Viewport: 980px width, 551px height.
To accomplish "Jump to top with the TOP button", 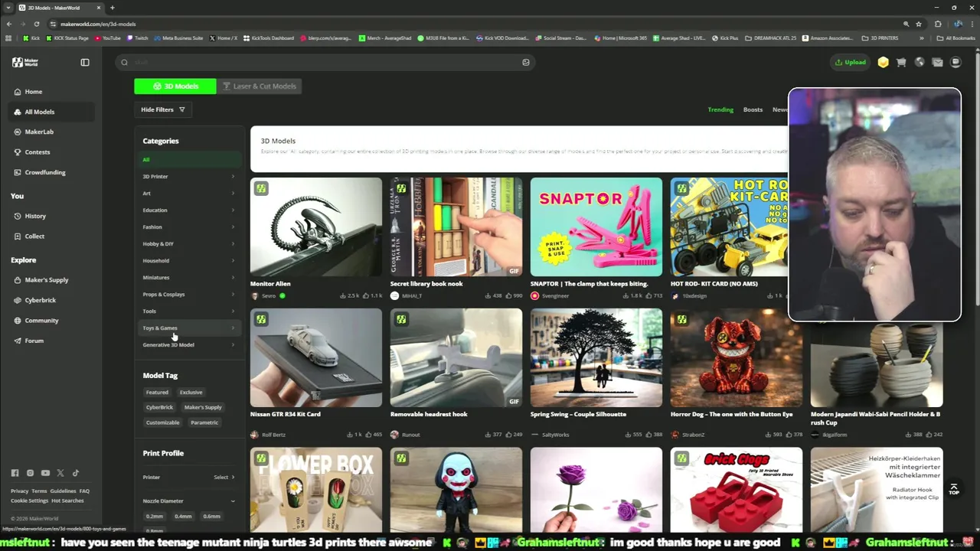I will [x=954, y=488].
